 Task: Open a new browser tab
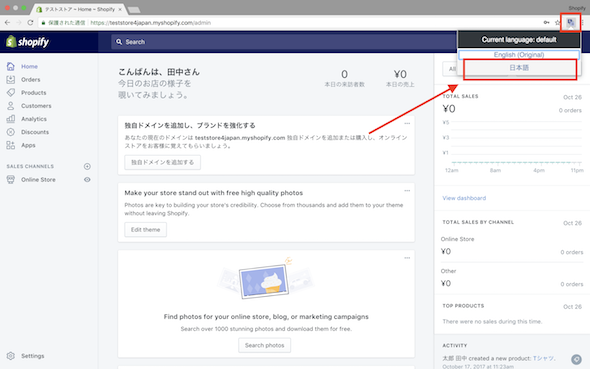134,9
